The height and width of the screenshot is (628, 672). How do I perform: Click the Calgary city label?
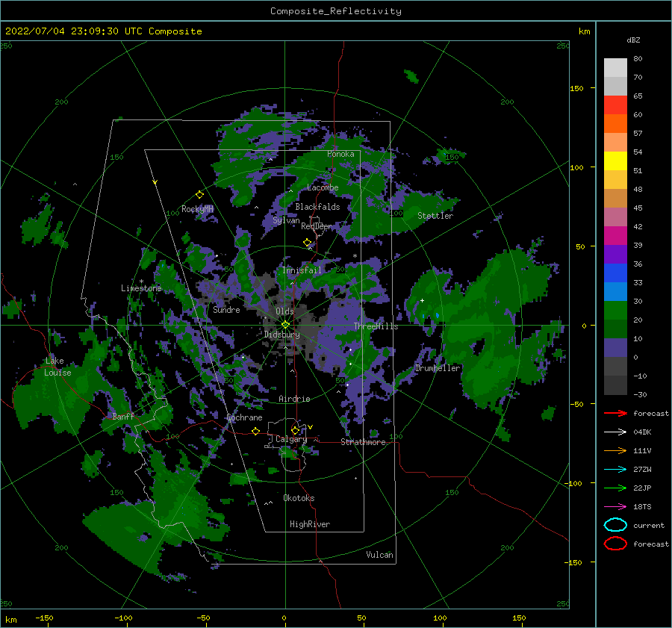point(291,439)
